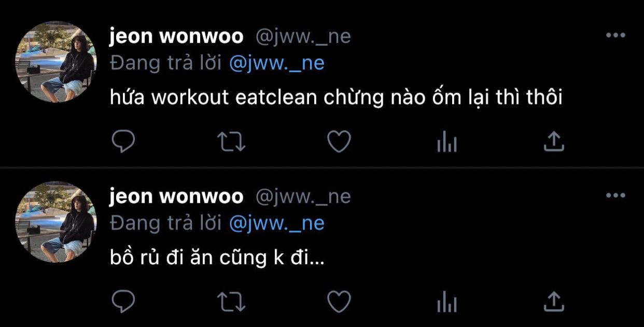
Task: View analytics of the 'bồ rủ đi ăn' tweet
Action: pyautogui.click(x=446, y=301)
